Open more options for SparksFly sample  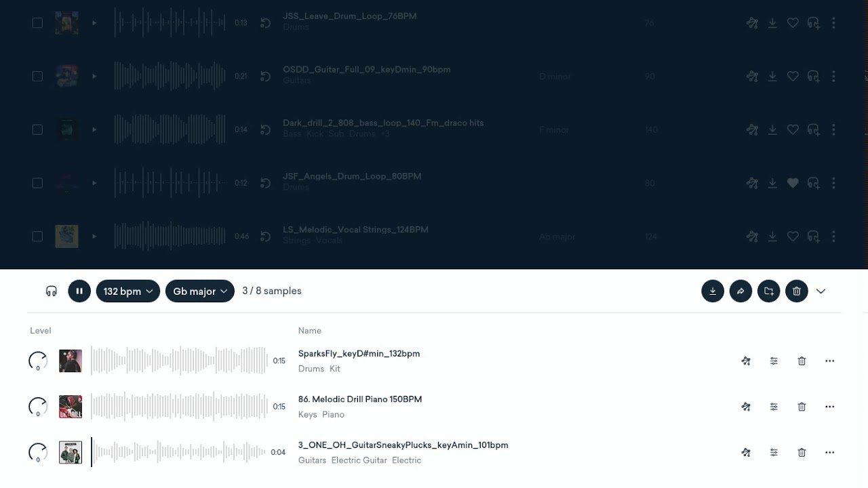[x=830, y=361]
